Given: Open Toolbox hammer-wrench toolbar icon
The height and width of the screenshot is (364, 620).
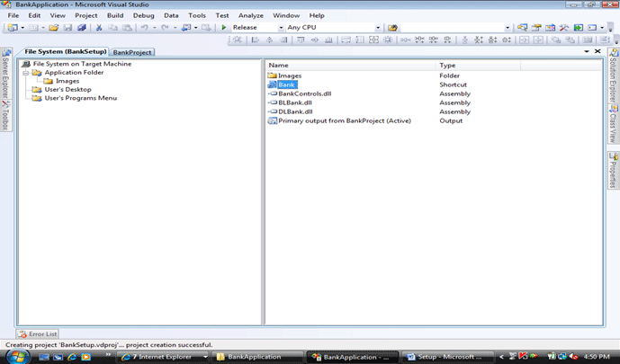Looking at the screenshot, I should (x=564, y=27).
